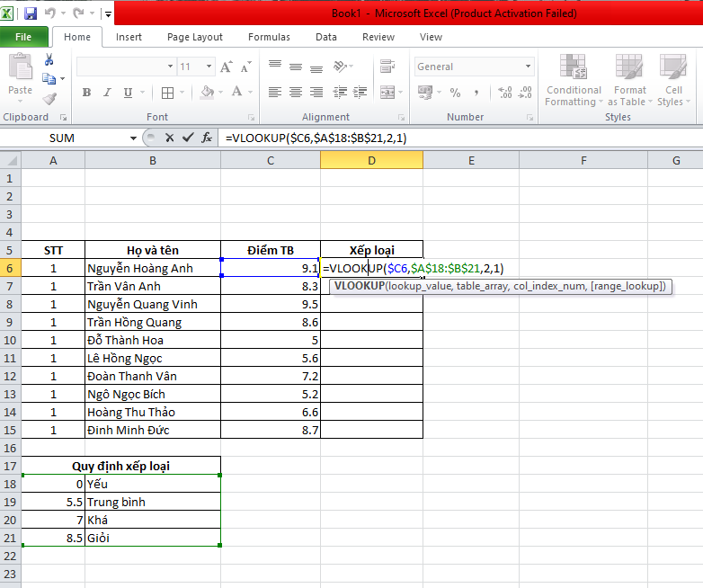This screenshot has height=588, width=703.
Task: Open Conditional Formatting menu
Action: tap(574, 81)
